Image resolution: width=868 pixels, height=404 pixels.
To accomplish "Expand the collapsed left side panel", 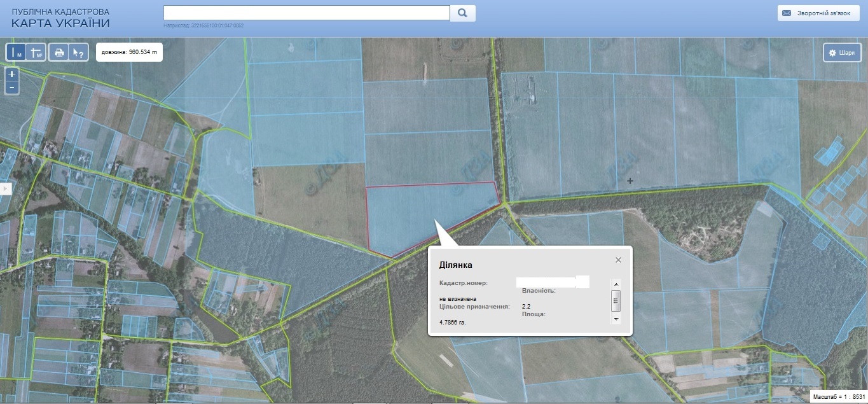I will coord(5,188).
